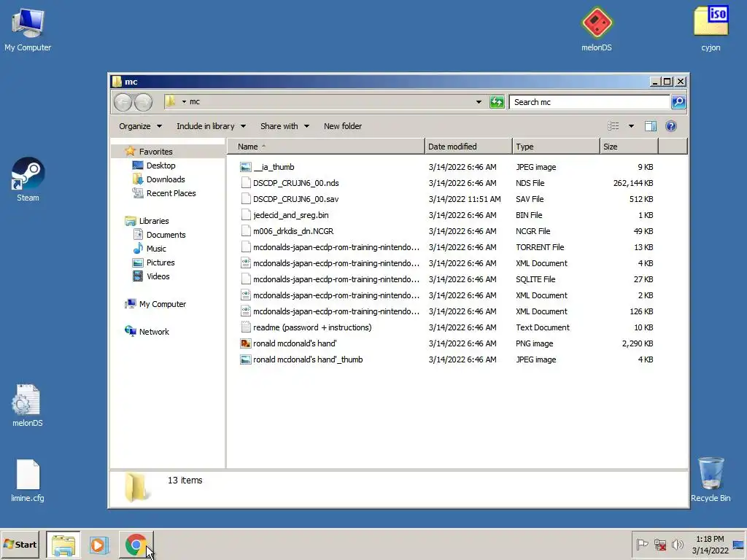
Task: Select DSCDP_CRUJN6_00.sav file
Action: click(x=447, y=199)
